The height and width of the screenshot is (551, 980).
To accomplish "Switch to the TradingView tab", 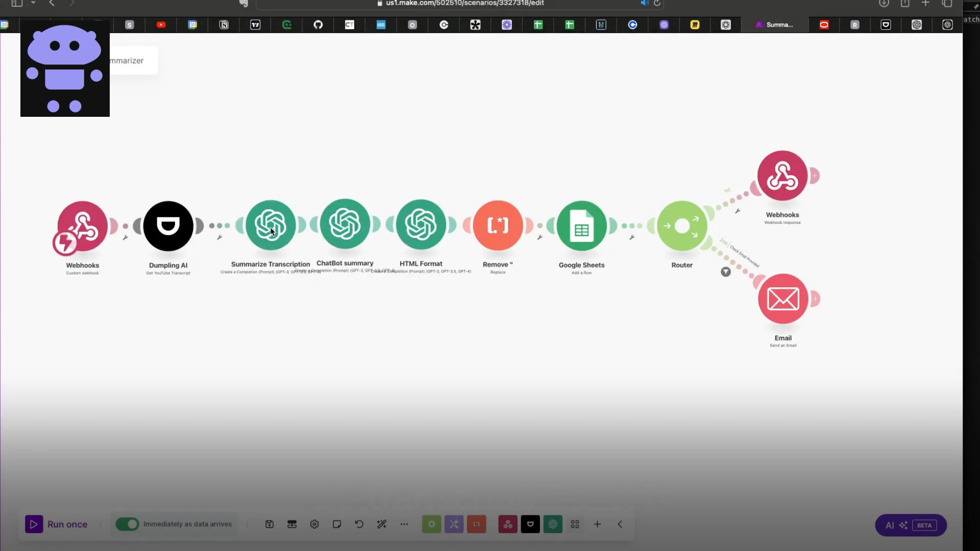I will click(255, 24).
